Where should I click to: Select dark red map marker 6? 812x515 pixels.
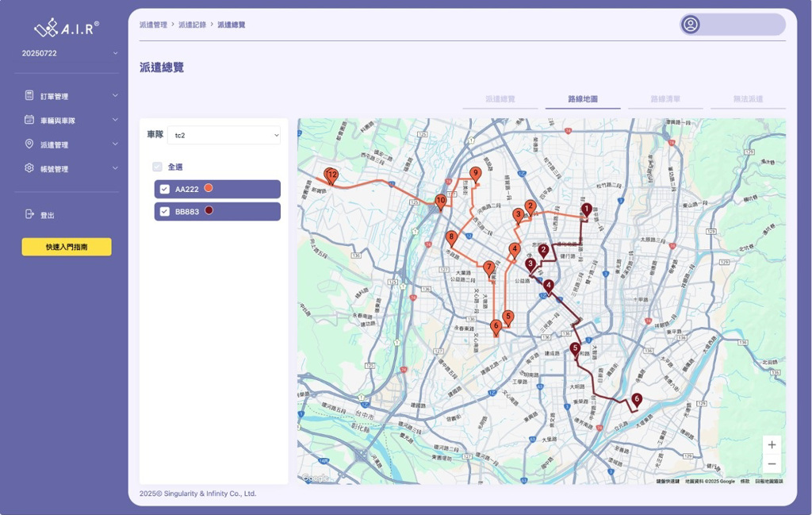(637, 401)
